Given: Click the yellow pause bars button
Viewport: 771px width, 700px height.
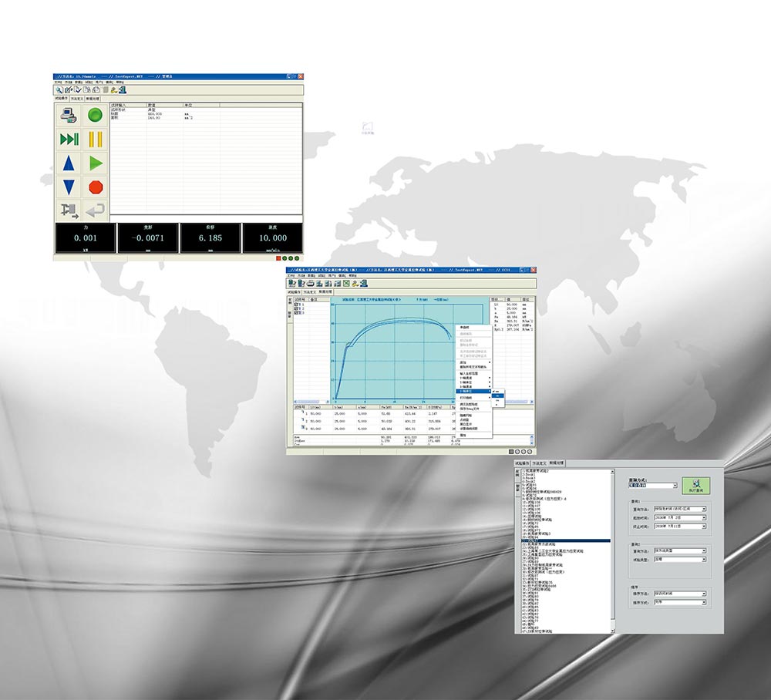Looking at the screenshot, I should [x=96, y=140].
